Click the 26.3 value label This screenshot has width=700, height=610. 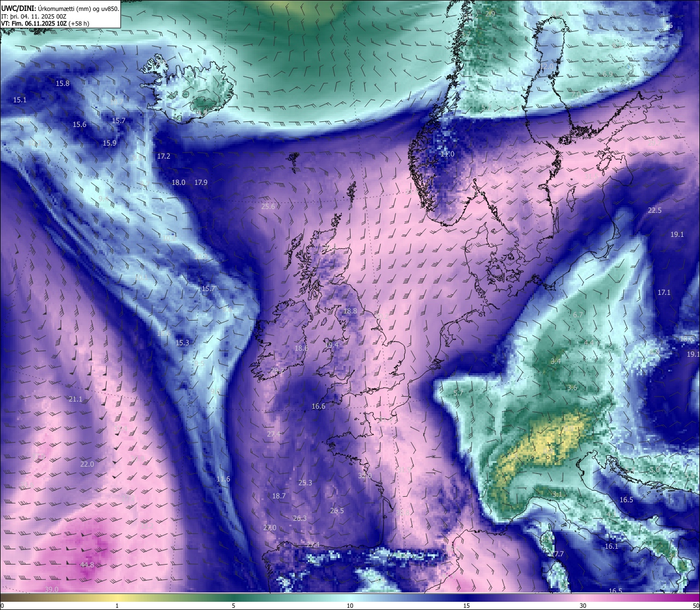300,519
